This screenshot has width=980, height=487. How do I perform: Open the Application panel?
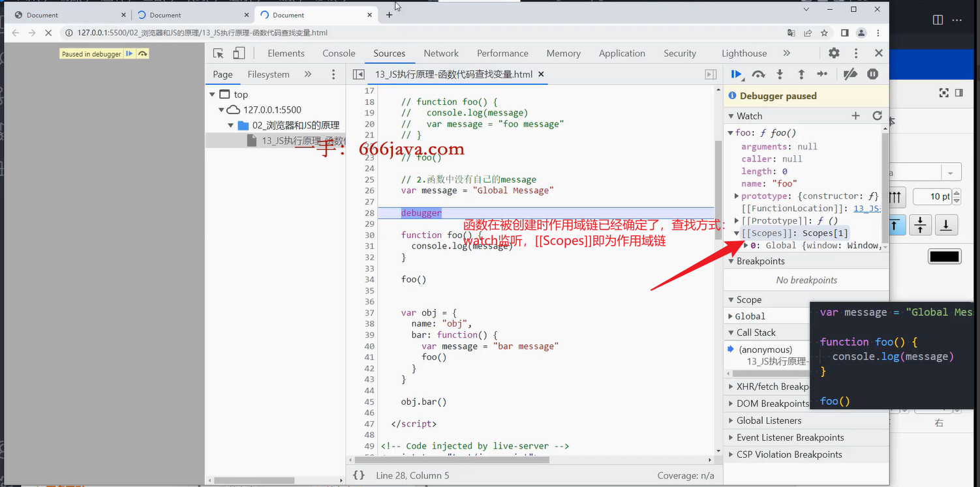[x=622, y=53]
